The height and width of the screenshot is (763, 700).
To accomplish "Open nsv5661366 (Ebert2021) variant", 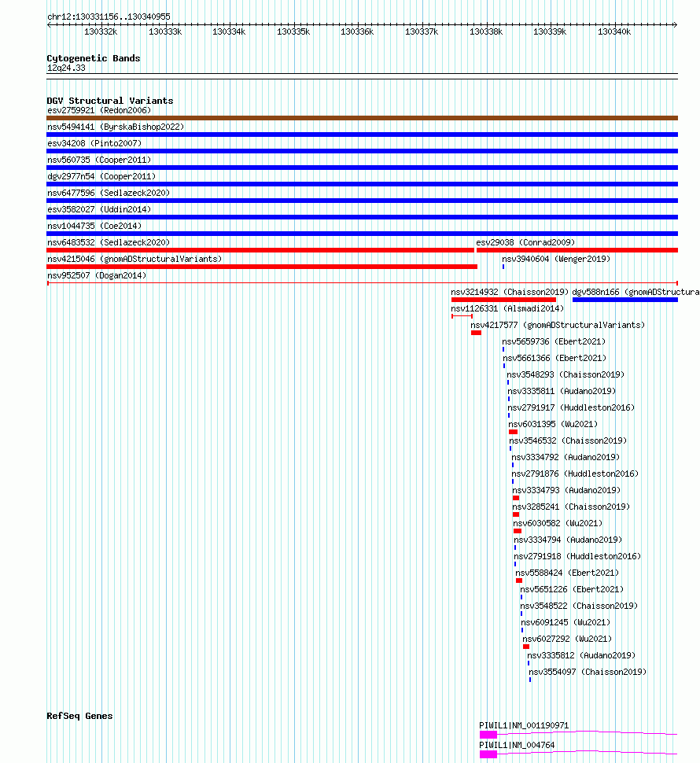I will pos(554,359).
